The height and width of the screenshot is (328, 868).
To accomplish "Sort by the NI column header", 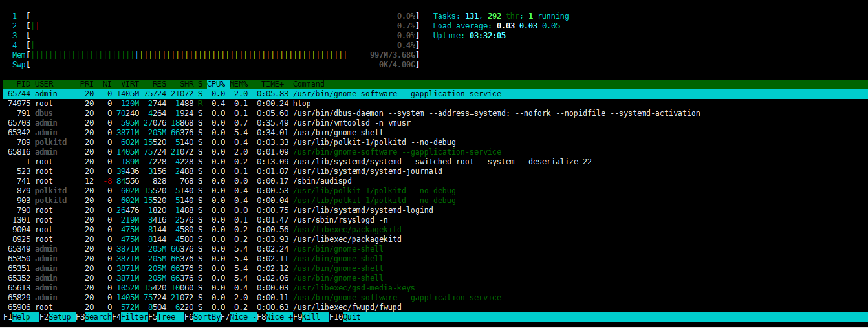I will pos(107,84).
